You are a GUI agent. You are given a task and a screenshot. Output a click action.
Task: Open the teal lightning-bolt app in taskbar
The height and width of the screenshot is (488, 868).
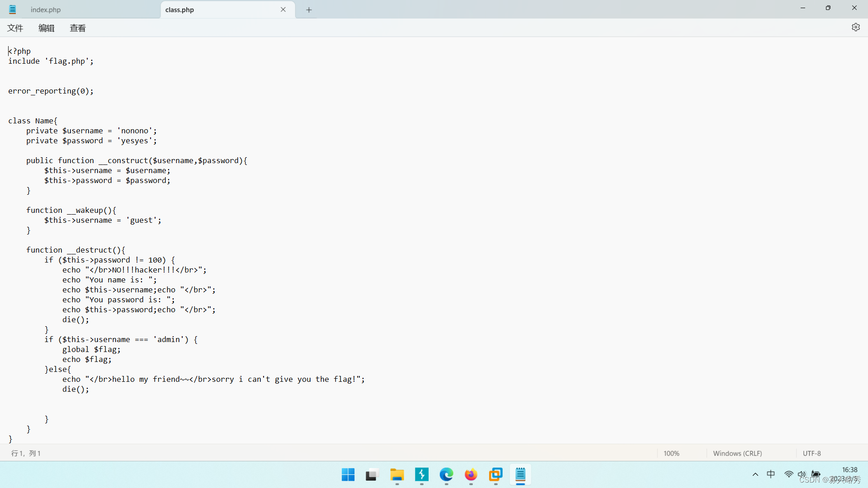pos(421,475)
